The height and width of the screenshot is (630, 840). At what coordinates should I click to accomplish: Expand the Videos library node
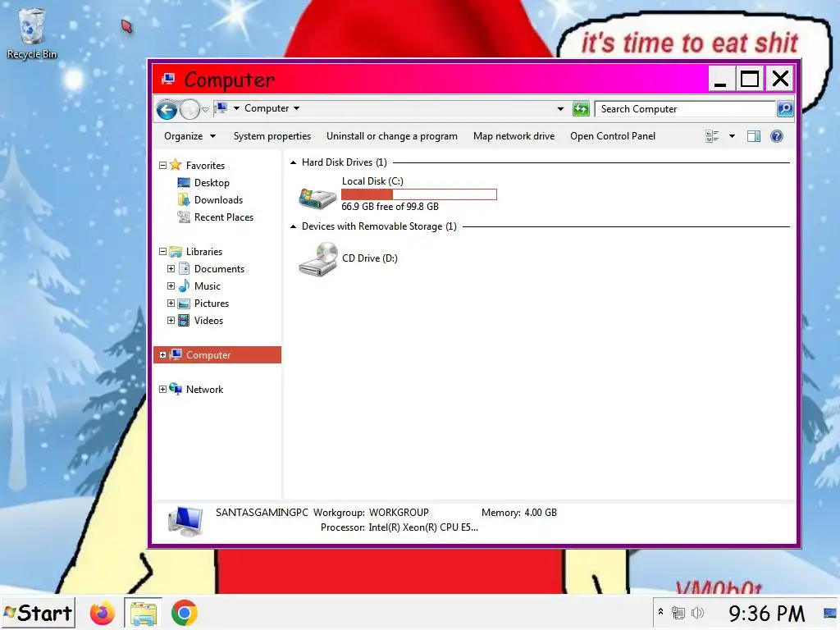tap(171, 321)
